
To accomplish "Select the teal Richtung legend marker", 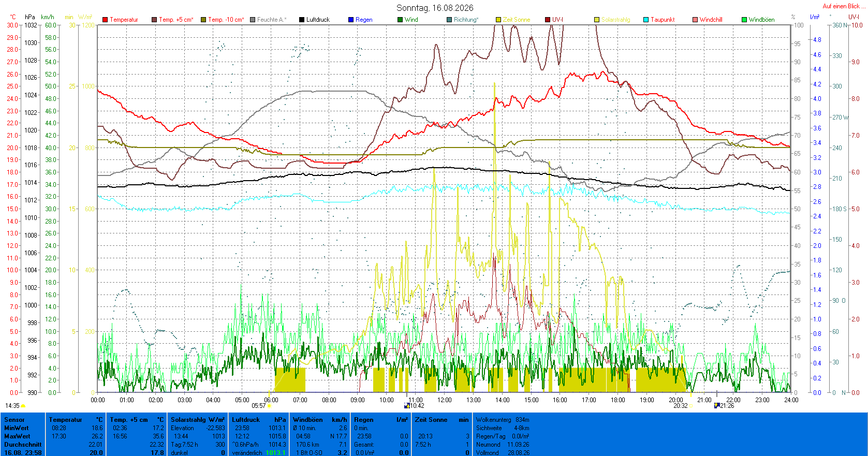I will coord(449,20).
